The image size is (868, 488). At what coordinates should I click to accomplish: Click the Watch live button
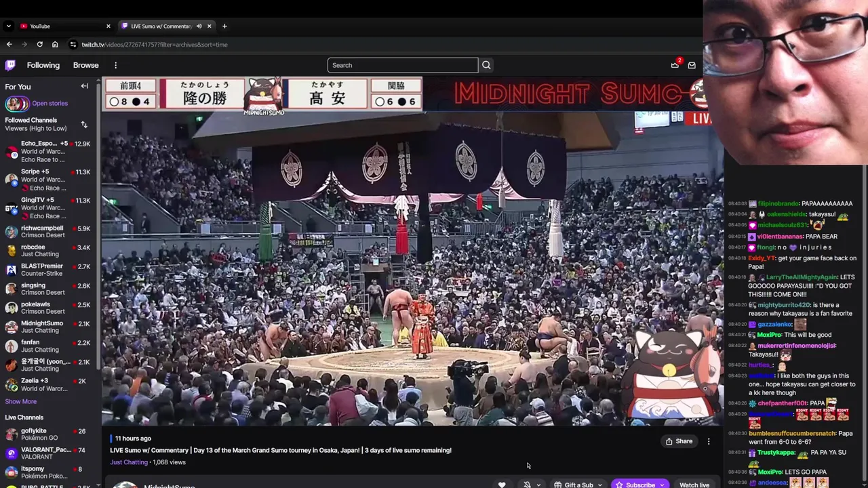click(x=694, y=485)
